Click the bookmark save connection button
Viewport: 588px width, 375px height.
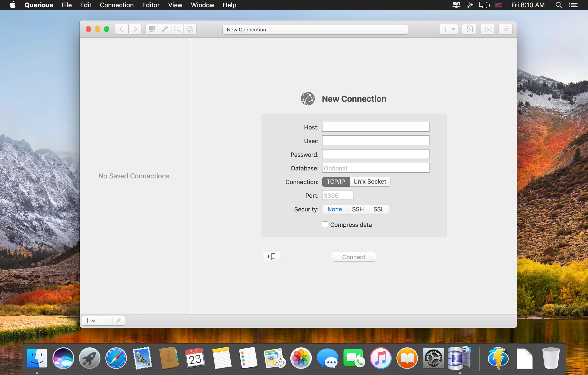point(271,256)
